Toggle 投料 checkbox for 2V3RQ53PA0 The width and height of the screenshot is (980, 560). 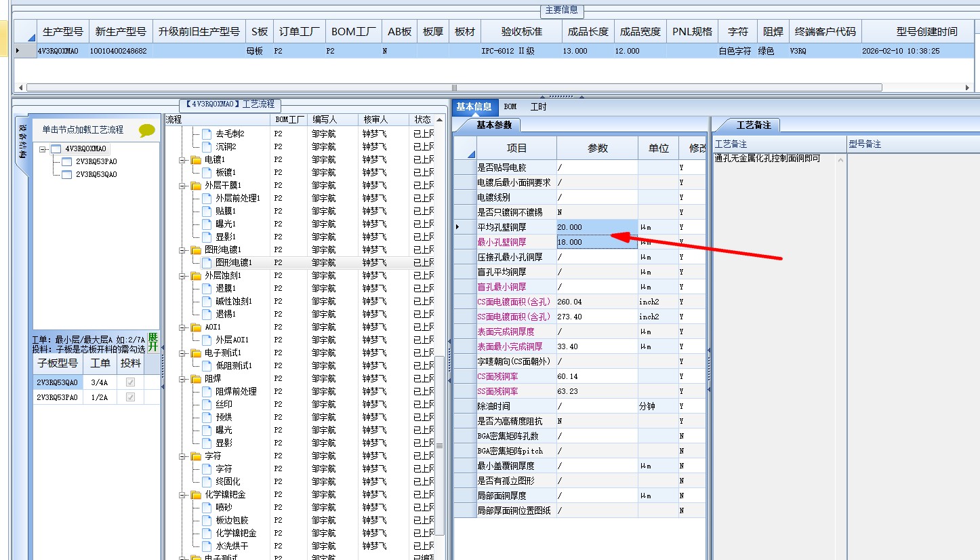tap(130, 397)
